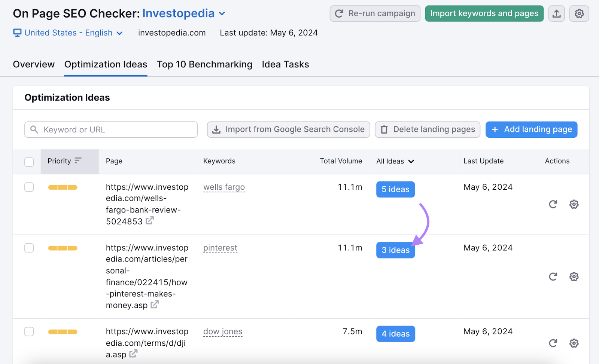599x364 pixels.
Task: Click the monitor icon next to United States
Action: (17, 33)
